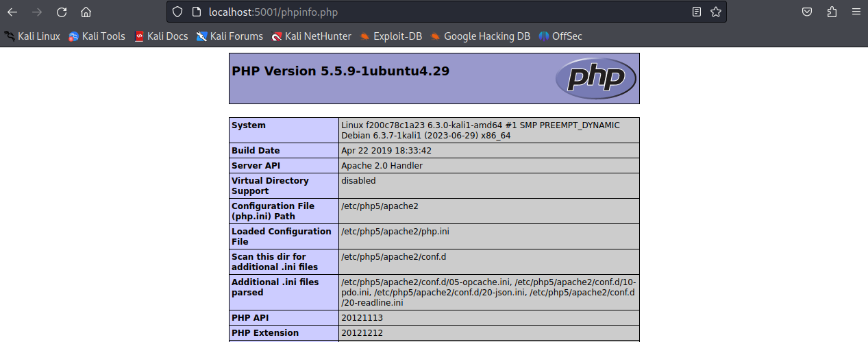Click the PHP logo image
The width and height of the screenshot is (868, 342).
coord(595,79)
